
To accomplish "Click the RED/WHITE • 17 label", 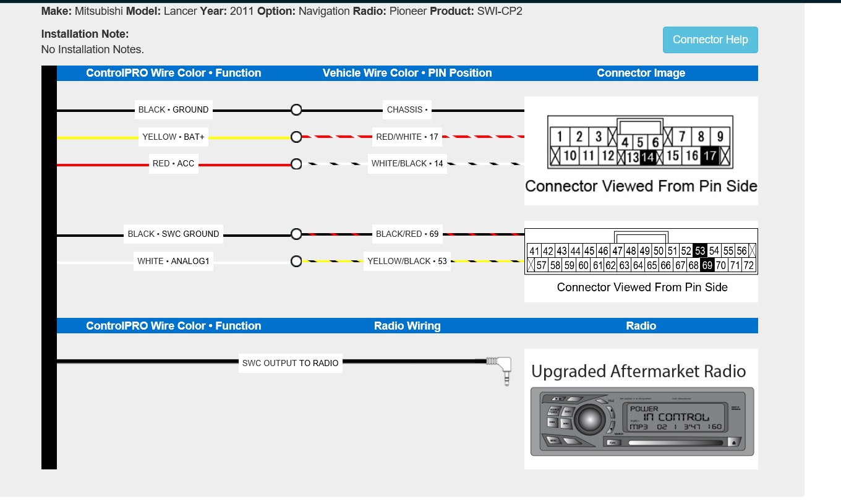I will [x=407, y=137].
